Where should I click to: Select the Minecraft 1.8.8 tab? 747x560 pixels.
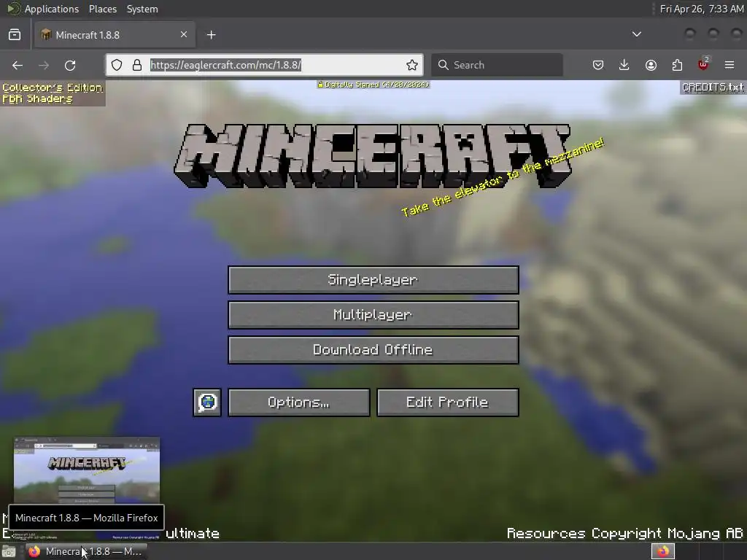pyautogui.click(x=115, y=35)
